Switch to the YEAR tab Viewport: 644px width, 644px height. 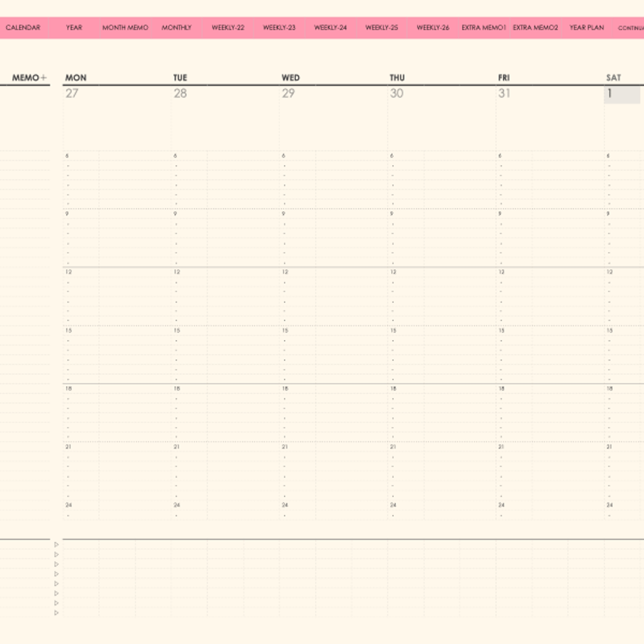(74, 27)
